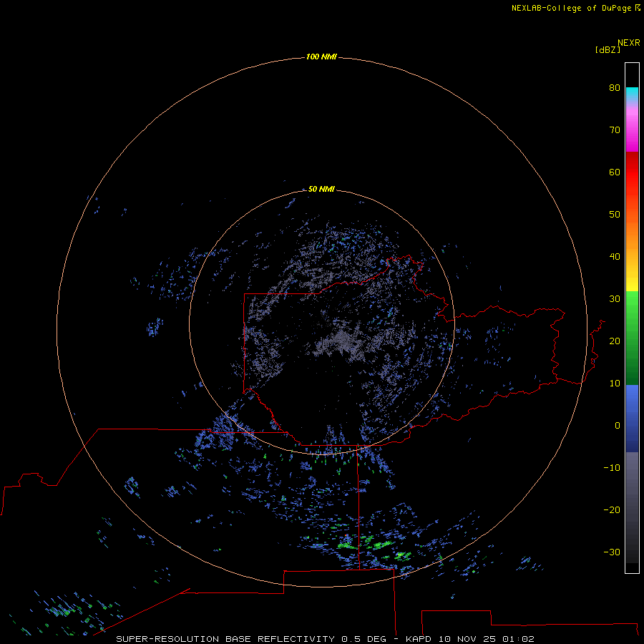Screen dimensions: 644x644
Task: Click the NEXR label above color bar
Action: click(x=629, y=43)
